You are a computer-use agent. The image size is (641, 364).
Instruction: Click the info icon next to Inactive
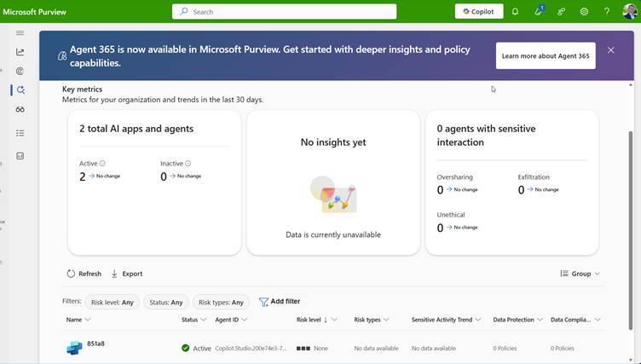tap(188, 164)
